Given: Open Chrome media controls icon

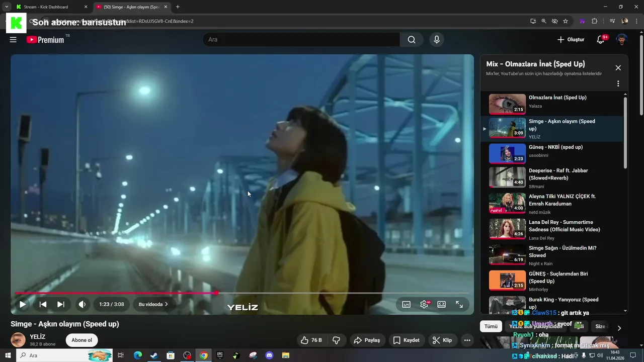Looking at the screenshot, I should tap(612, 21).
